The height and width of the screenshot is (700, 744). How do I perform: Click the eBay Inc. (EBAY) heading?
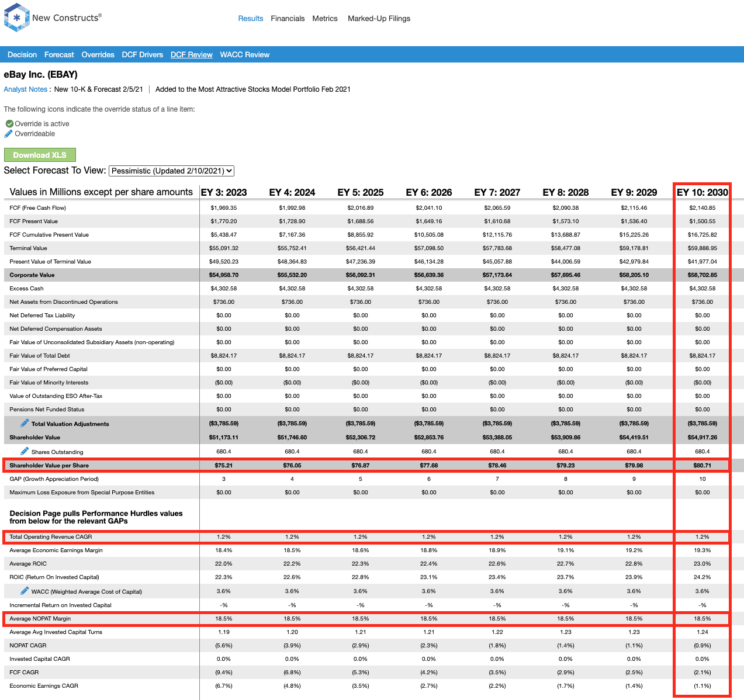[40, 74]
